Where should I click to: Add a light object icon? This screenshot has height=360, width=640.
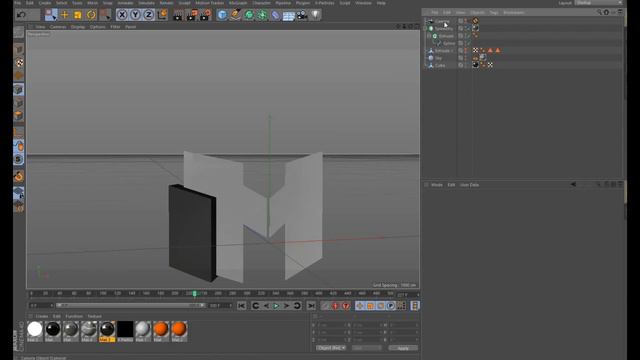click(x=315, y=15)
